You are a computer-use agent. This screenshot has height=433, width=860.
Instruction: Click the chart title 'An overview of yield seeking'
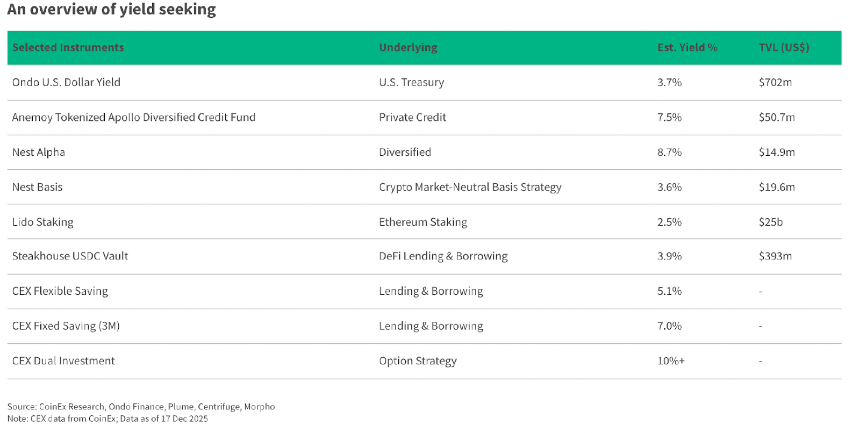111,10
